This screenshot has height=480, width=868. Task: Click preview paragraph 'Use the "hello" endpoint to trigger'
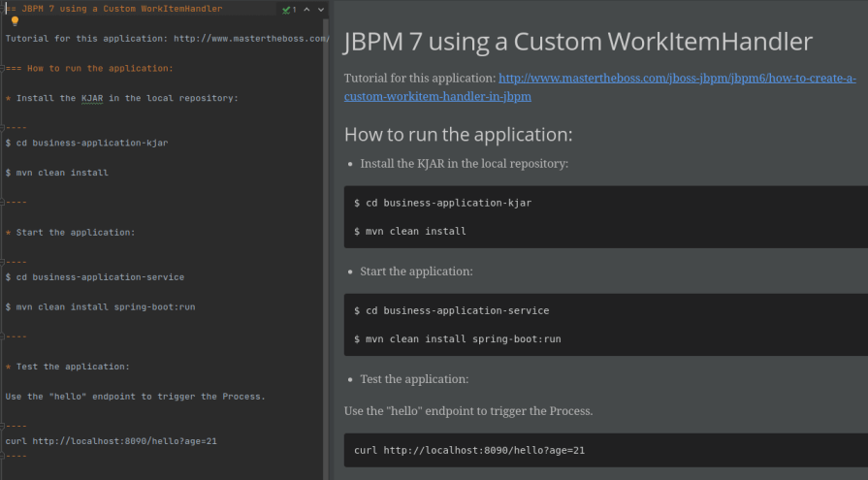tap(468, 411)
